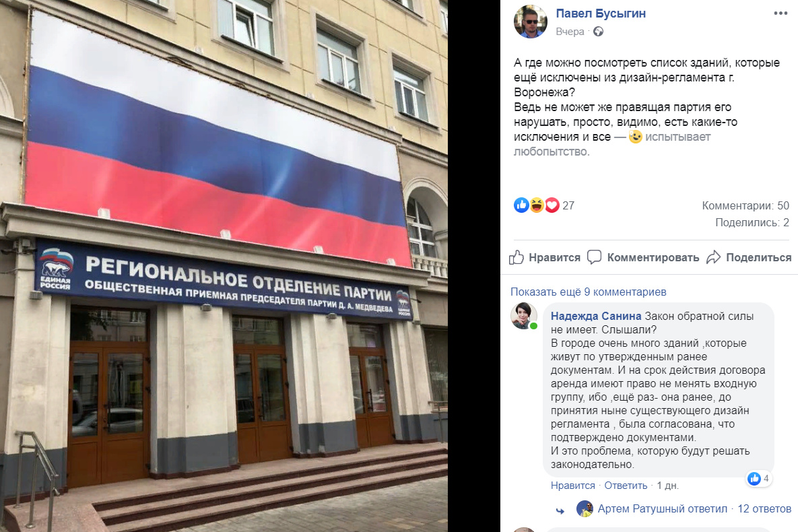Image resolution: width=798 pixels, height=532 pixels.
Task: Open Надежда Санина's avatar
Action: click(x=524, y=316)
